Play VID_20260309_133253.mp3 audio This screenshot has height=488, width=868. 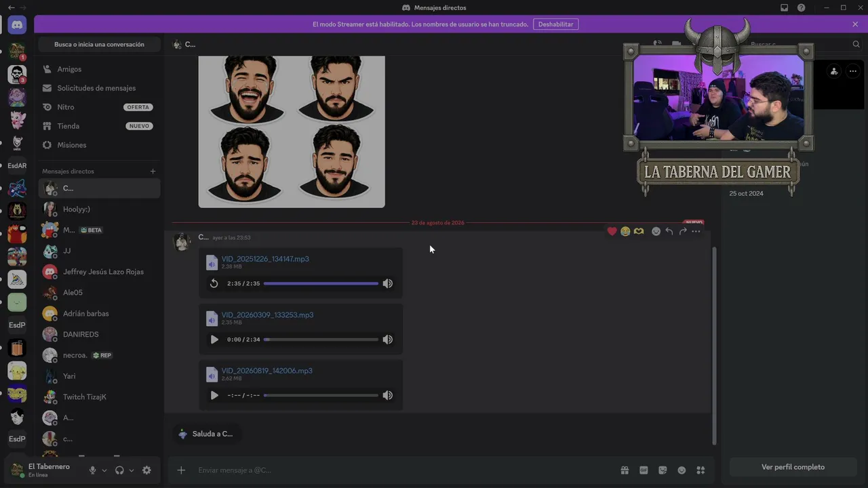(214, 340)
